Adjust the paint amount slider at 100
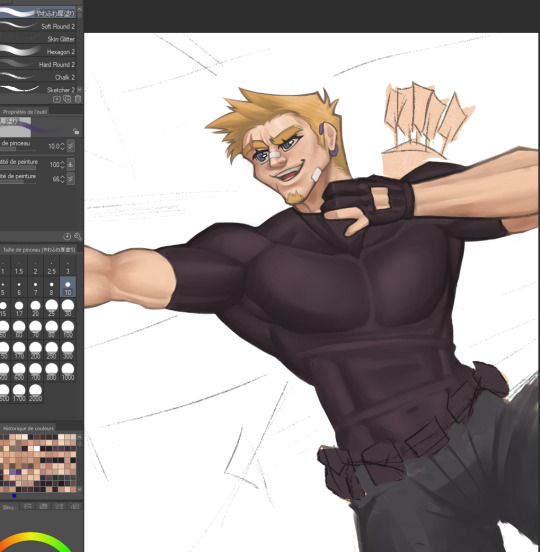The width and height of the screenshot is (540, 552). [x=18, y=168]
